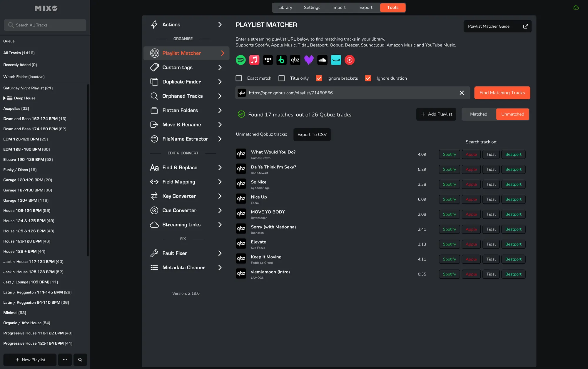588x369 pixels.
Task: Go to the Import tab
Action: [x=339, y=8]
